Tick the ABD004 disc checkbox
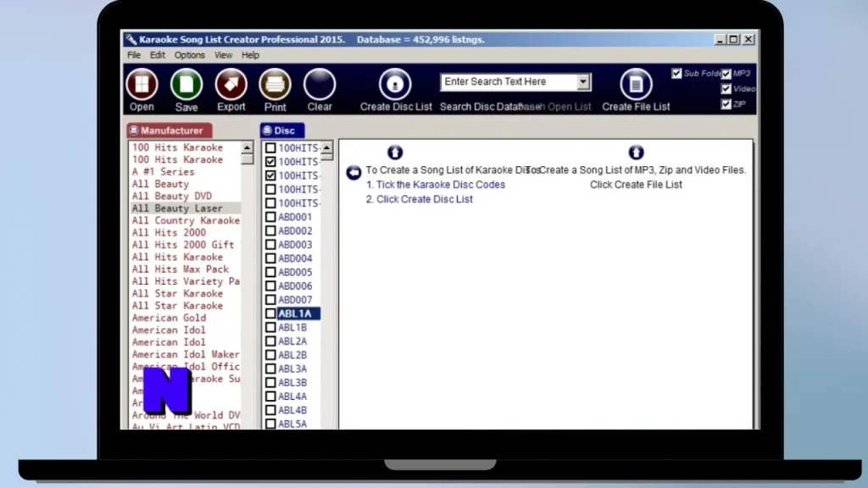Viewport: 868px width, 488px height. pyautogui.click(x=270, y=258)
